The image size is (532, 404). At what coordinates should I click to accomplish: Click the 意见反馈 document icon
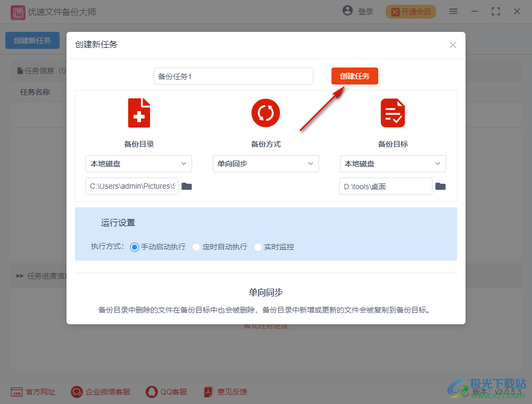(208, 392)
